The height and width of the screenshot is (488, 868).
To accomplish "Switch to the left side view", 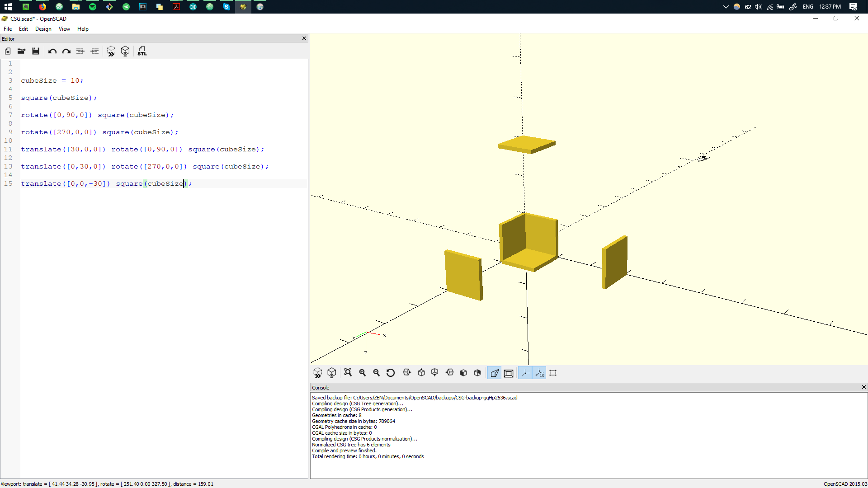I will (x=449, y=373).
